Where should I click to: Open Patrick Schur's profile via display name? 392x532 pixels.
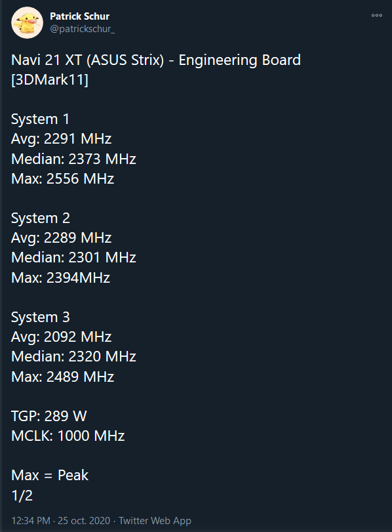coord(80,16)
